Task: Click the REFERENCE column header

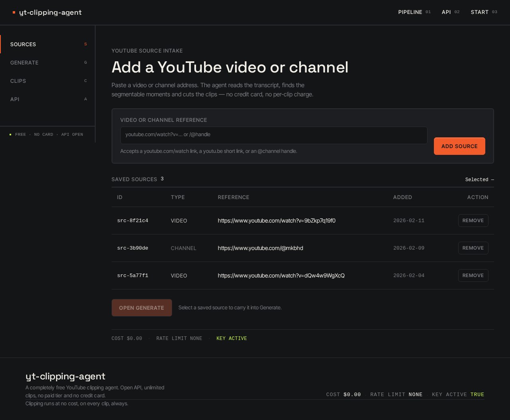Action: point(233,197)
